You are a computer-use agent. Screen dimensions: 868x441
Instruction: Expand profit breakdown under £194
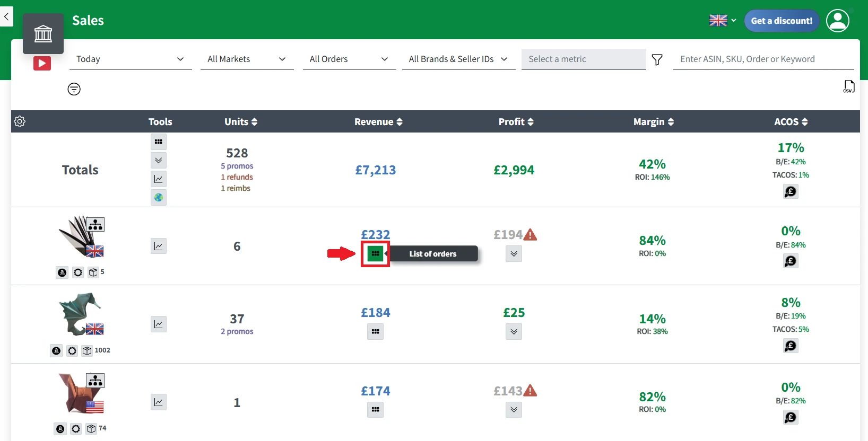[x=514, y=254]
